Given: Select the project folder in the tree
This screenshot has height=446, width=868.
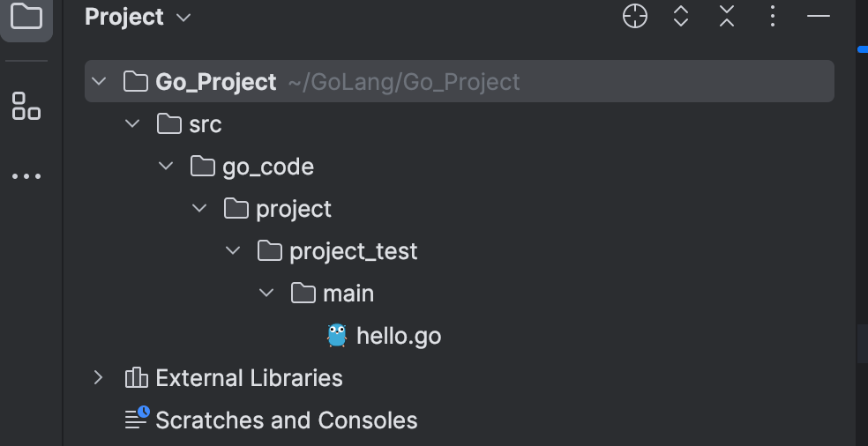Looking at the screenshot, I should point(294,209).
